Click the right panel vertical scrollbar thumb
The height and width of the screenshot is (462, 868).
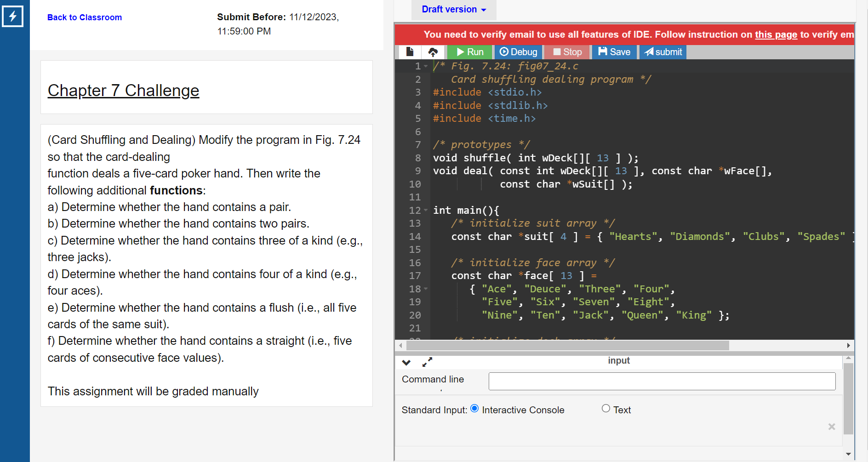tap(848, 399)
